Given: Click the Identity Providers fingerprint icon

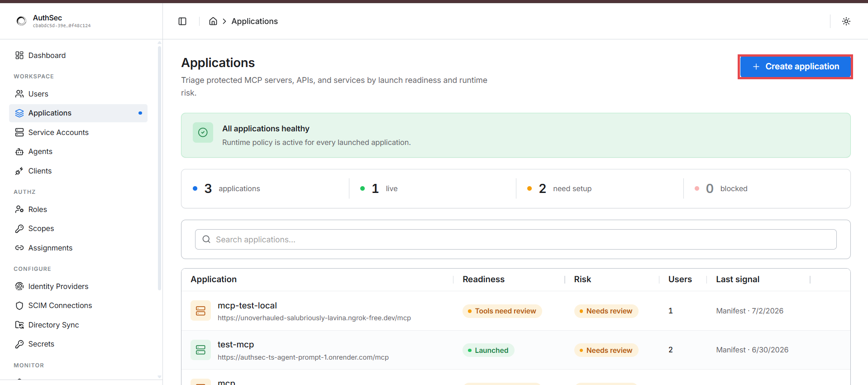Looking at the screenshot, I should point(19,286).
